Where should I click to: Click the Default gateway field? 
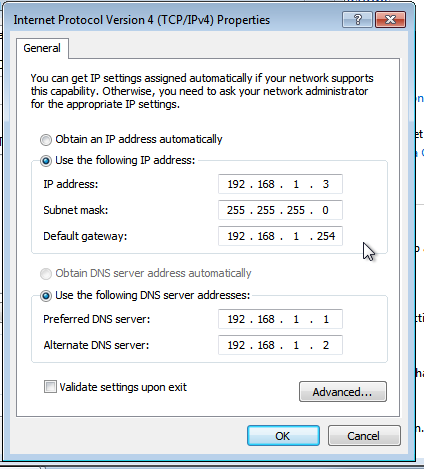click(x=280, y=236)
